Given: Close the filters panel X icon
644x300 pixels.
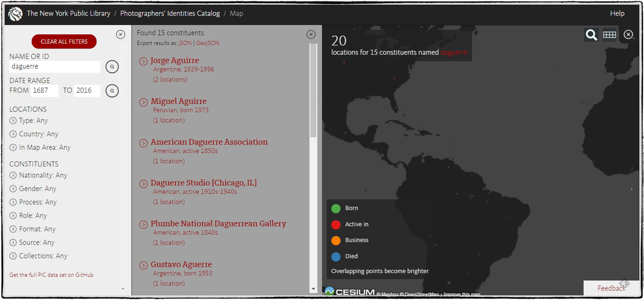Looking at the screenshot, I should (x=120, y=34).
